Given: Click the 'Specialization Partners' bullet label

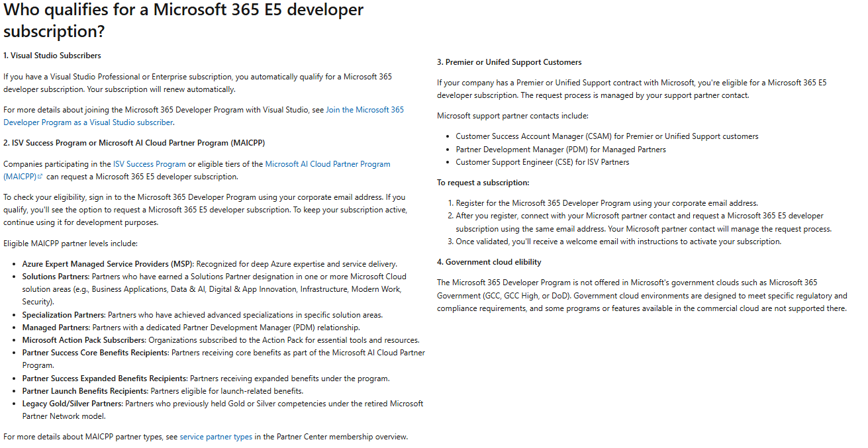Looking at the screenshot, I should pyautogui.click(x=64, y=315).
